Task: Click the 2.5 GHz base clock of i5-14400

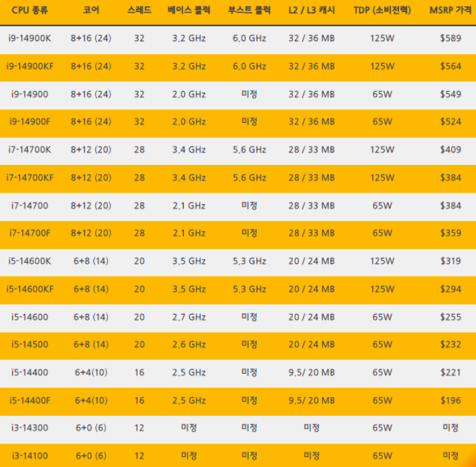Action: [x=189, y=372]
